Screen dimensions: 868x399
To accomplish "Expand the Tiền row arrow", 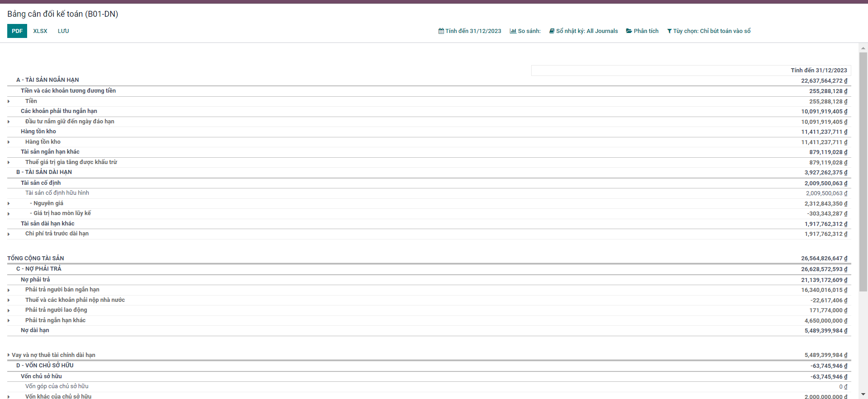I will tap(9, 101).
